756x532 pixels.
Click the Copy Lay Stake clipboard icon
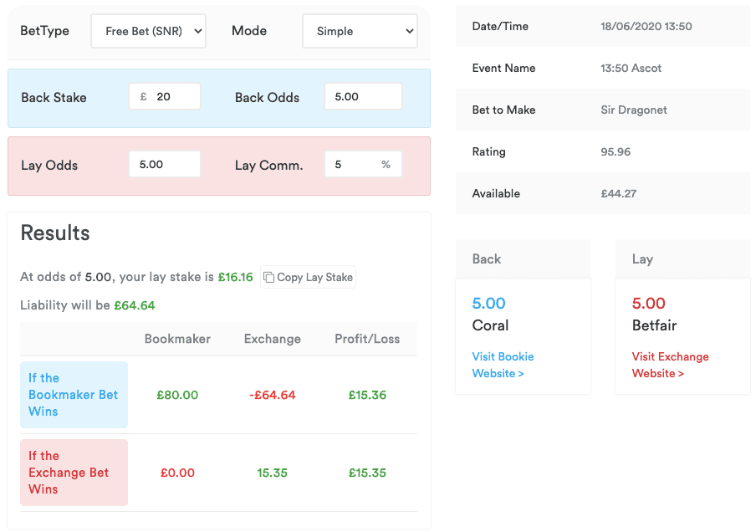coord(268,278)
